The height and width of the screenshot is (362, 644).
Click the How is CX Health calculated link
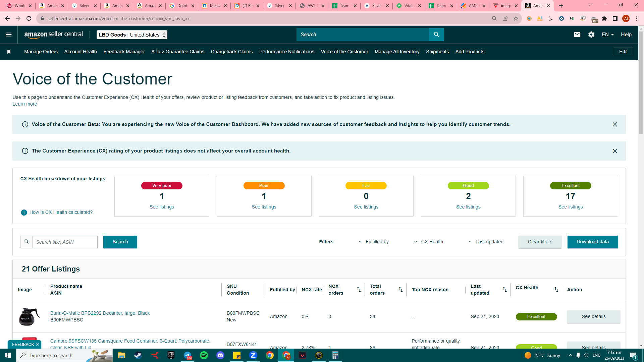61,213
